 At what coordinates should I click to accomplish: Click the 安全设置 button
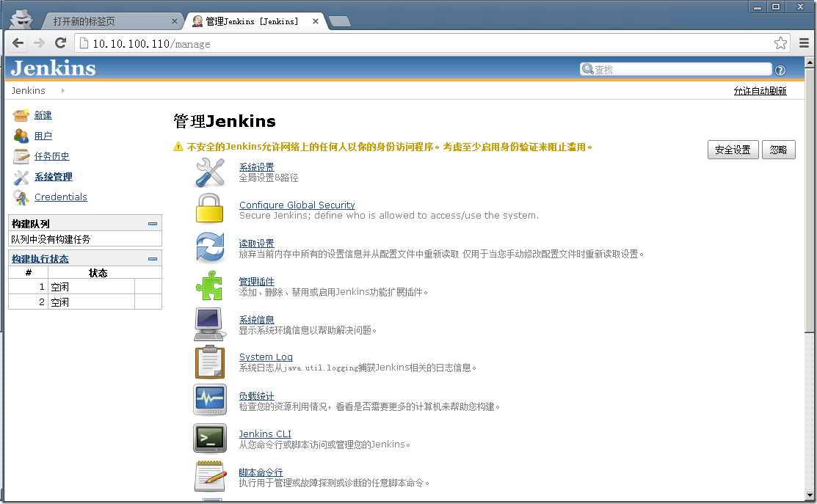(x=733, y=150)
